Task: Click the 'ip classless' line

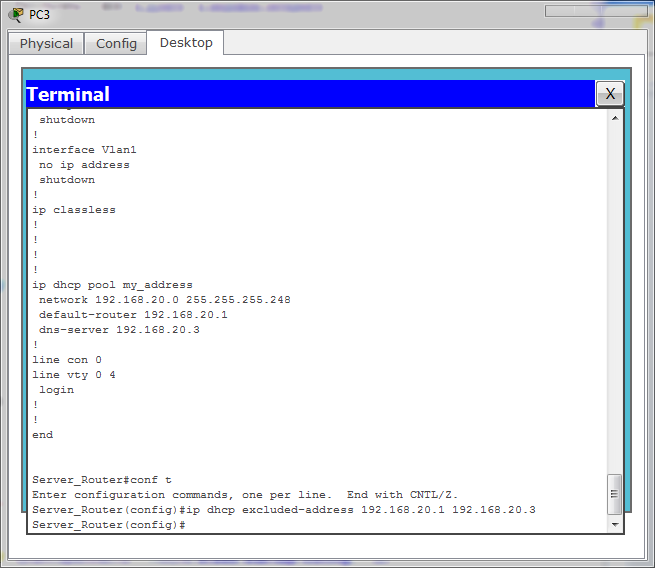Action: tap(74, 210)
